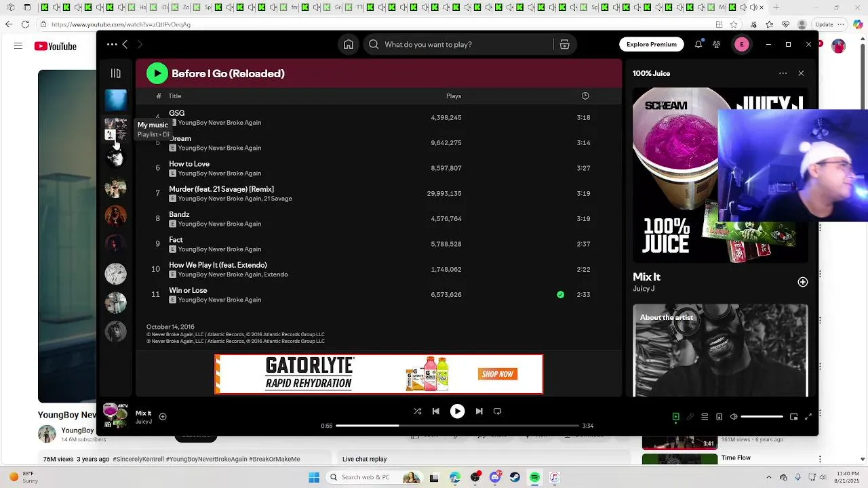Viewport: 868px width, 488px height.
Task: Open the Spotify notifications bell
Action: click(x=698, y=44)
